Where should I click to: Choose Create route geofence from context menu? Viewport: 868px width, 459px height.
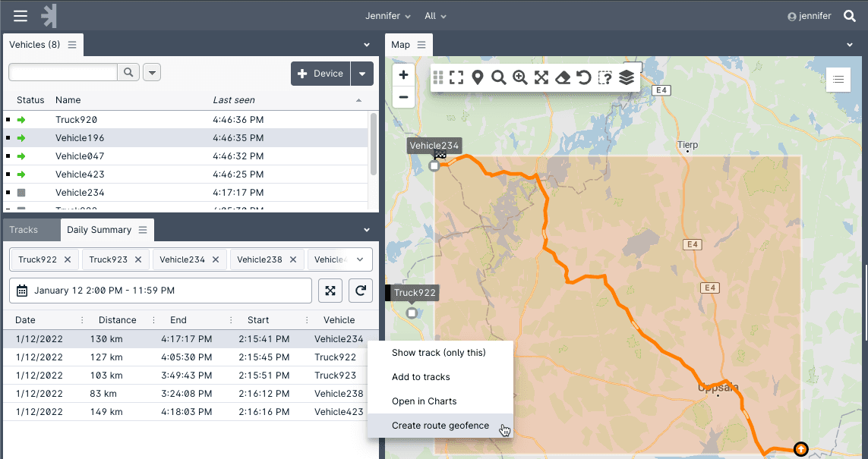click(x=440, y=426)
